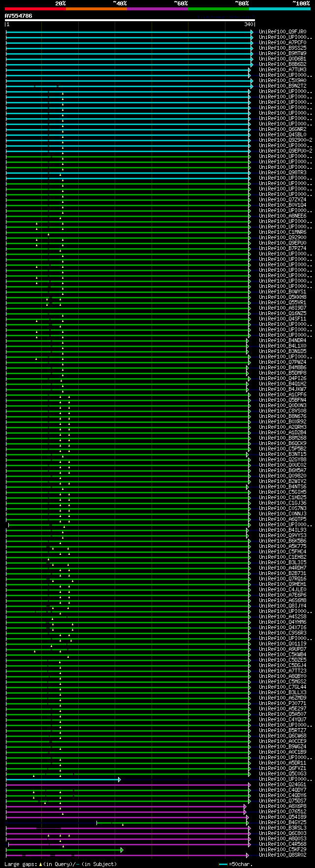Select the UniRef100_Q7ZVZ4 label

(283, 200)
